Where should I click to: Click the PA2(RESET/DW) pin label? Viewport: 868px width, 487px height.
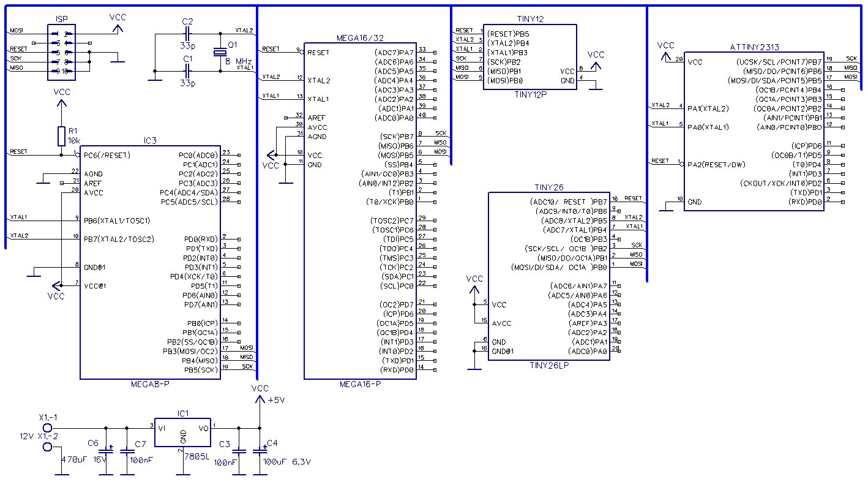coord(717,165)
